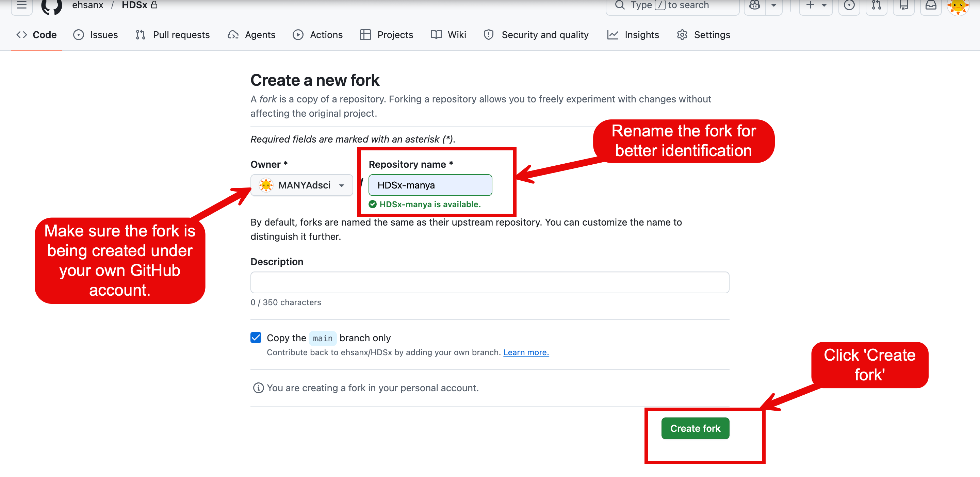The image size is (980, 477).
Task: Open the repositories icon in header
Action: coord(903,5)
